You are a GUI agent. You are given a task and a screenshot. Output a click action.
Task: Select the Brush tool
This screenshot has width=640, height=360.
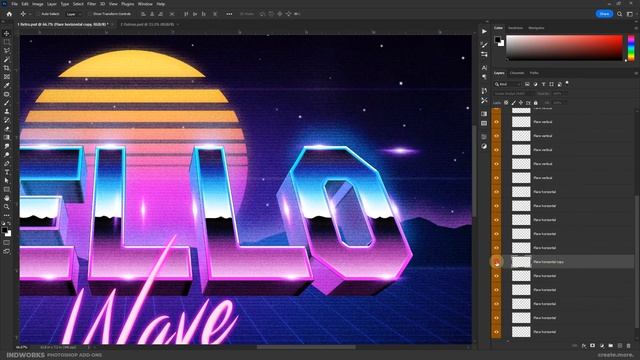point(7,103)
